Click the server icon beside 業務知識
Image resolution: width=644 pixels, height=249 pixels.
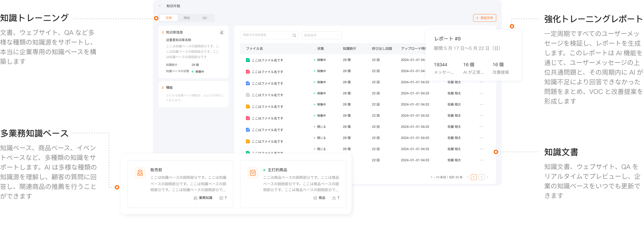[x=195, y=198]
